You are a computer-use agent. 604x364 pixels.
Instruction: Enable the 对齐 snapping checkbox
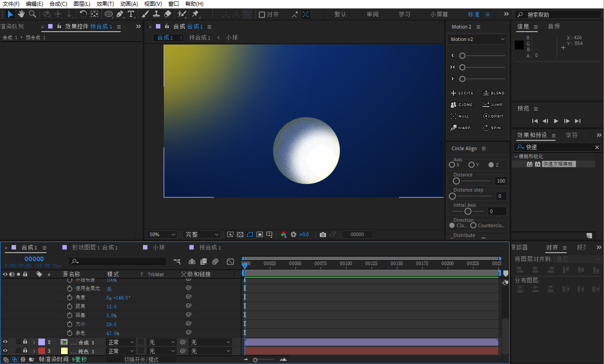coord(262,15)
